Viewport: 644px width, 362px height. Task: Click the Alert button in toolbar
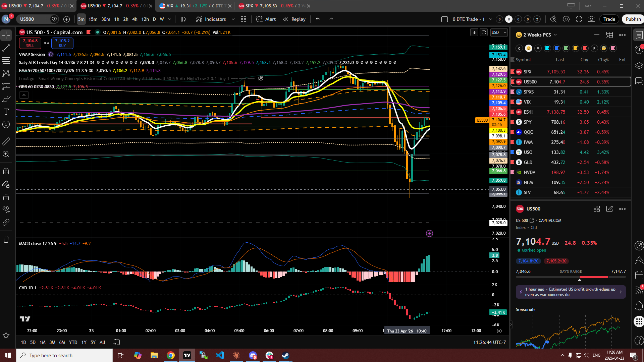click(266, 19)
